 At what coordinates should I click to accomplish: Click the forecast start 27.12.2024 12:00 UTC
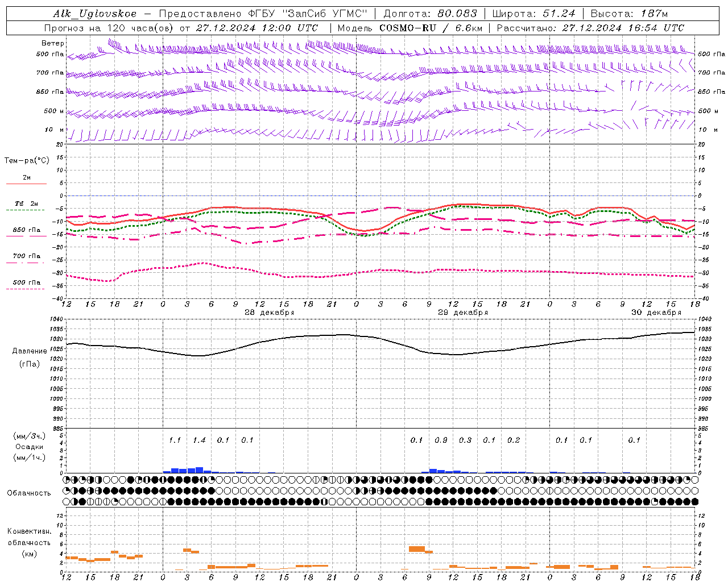click(257, 28)
